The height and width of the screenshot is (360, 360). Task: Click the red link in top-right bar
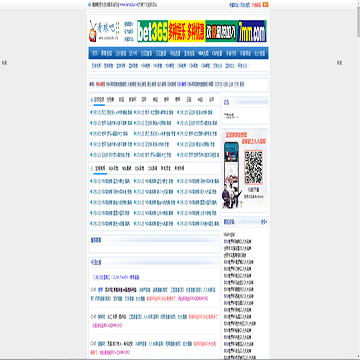click(256, 5)
